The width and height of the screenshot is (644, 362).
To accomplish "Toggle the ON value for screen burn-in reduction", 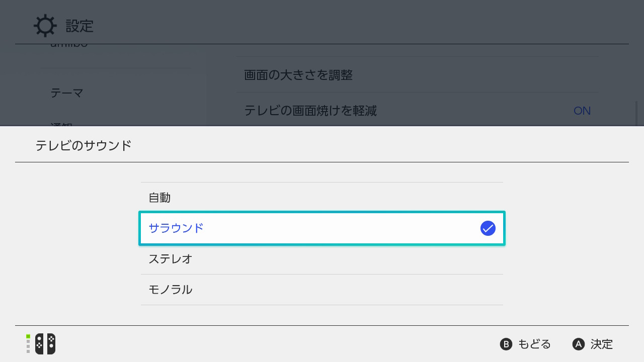I will click(x=582, y=111).
